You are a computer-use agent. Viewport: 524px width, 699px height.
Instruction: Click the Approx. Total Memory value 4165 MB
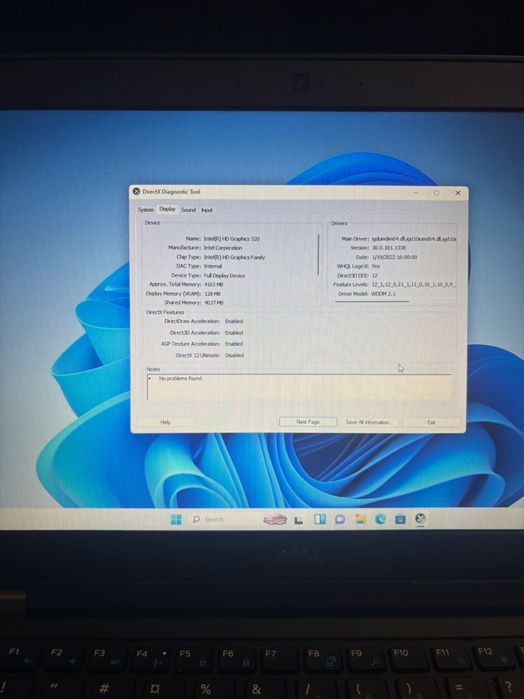(x=214, y=284)
